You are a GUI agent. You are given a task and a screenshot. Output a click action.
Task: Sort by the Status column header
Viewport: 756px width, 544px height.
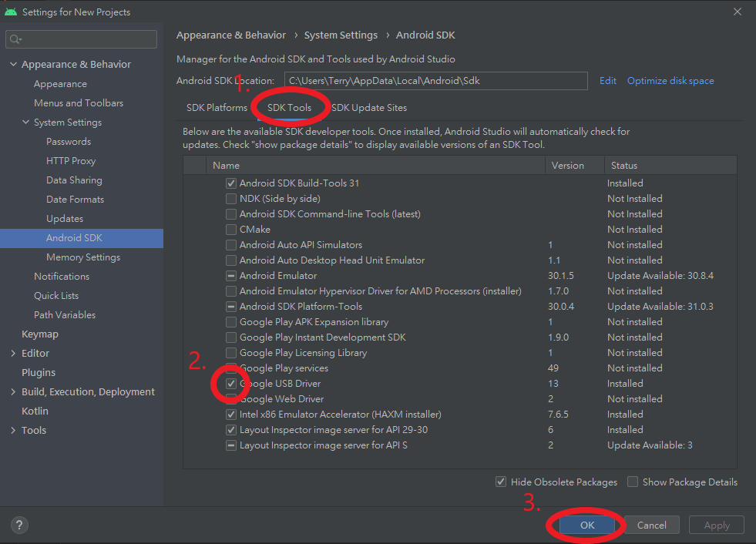(x=670, y=166)
